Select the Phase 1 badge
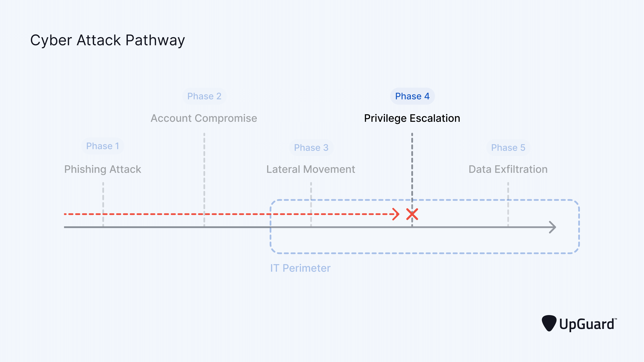The width and height of the screenshot is (644, 362). (x=103, y=146)
